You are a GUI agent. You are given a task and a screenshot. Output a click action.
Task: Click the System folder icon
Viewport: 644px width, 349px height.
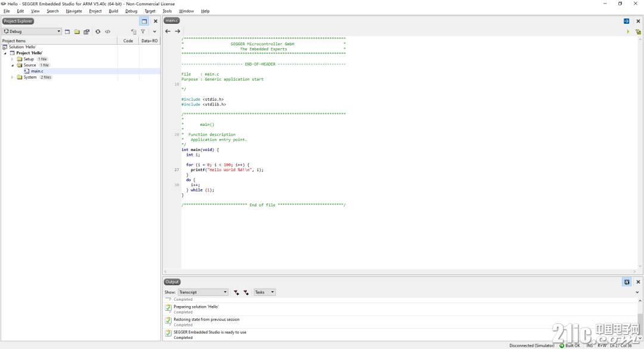(19, 78)
